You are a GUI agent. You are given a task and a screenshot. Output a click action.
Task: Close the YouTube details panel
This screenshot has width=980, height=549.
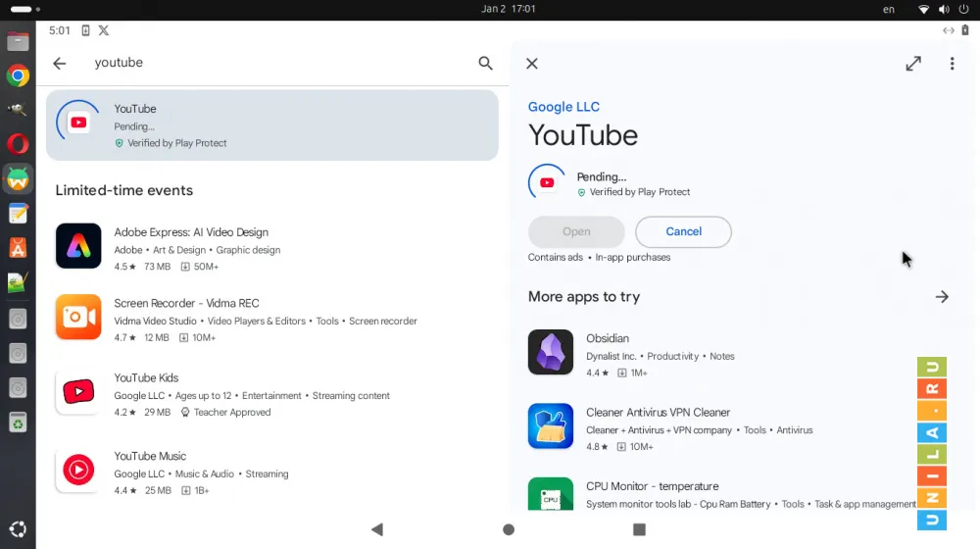pyautogui.click(x=532, y=64)
